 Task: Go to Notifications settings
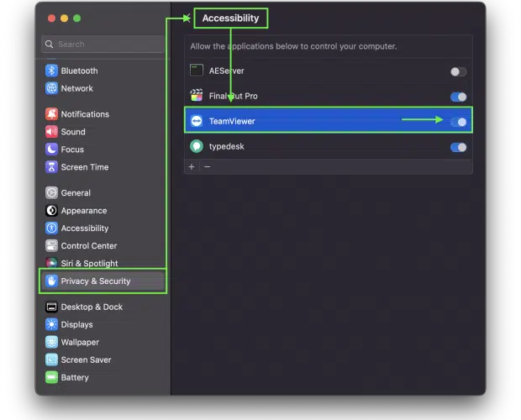point(103,114)
